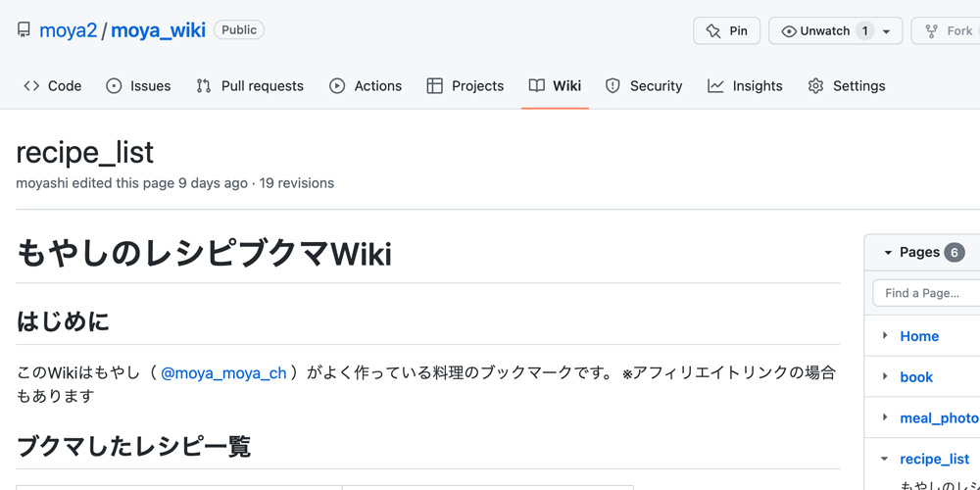Open the Unwatch dropdown arrow
The image size is (980, 490).
pyautogui.click(x=887, y=31)
